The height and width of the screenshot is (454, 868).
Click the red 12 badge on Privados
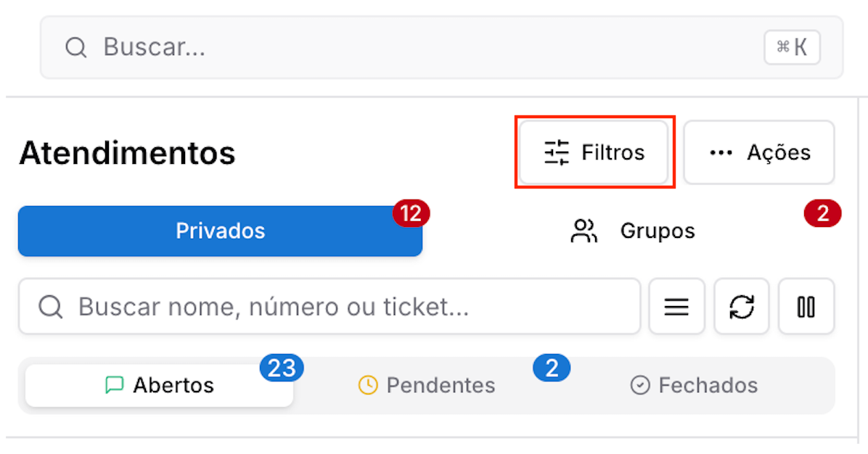click(x=412, y=213)
